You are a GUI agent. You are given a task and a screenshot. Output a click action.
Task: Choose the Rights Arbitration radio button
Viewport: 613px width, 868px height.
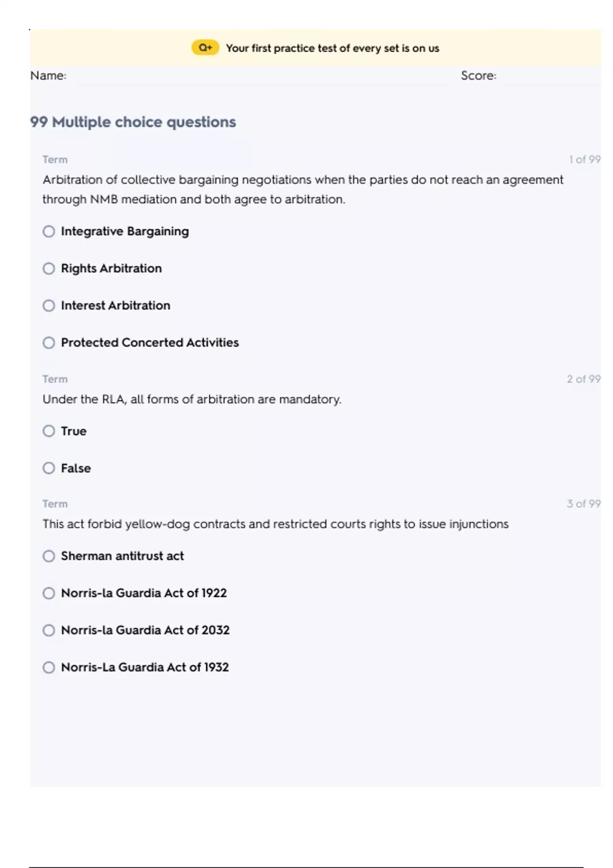(49, 269)
